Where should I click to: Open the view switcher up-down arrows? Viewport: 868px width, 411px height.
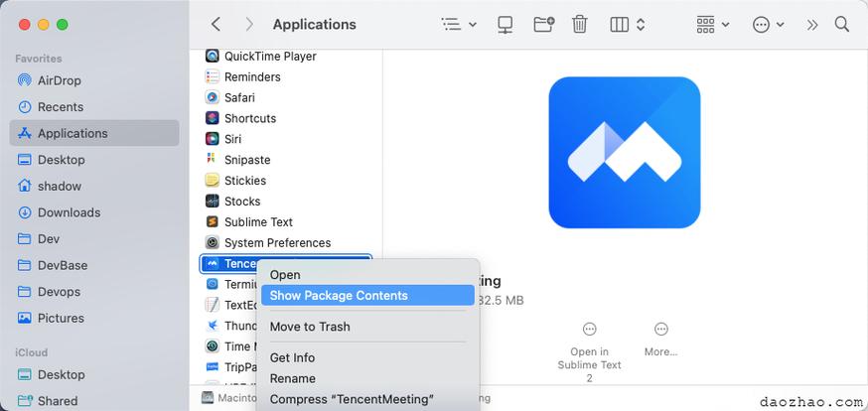641,25
